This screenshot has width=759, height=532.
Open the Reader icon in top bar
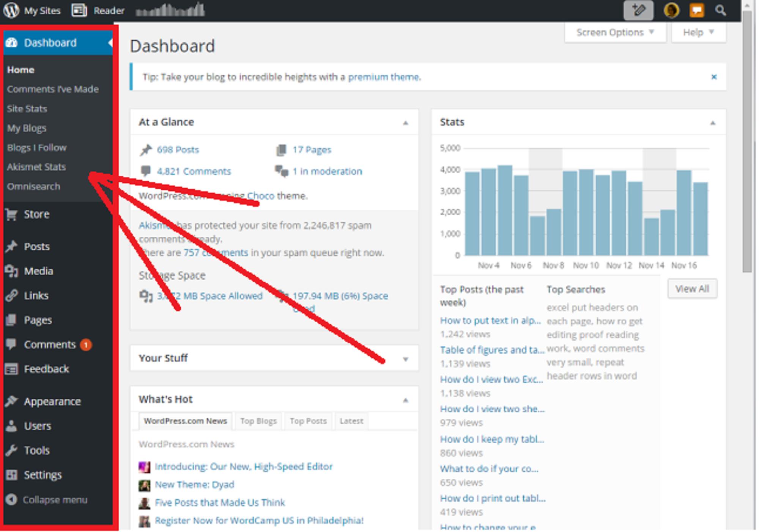[x=79, y=10]
